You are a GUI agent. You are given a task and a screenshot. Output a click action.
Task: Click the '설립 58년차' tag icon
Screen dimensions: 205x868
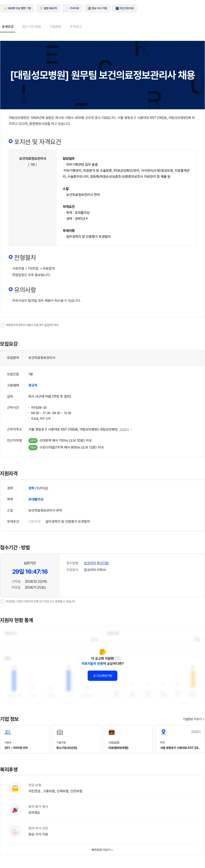point(41,8)
